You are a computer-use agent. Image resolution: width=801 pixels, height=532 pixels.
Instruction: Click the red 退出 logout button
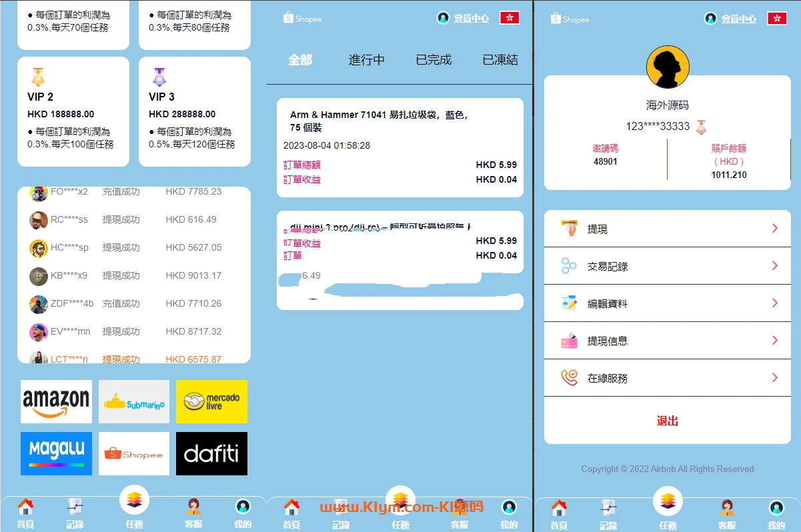click(x=668, y=421)
